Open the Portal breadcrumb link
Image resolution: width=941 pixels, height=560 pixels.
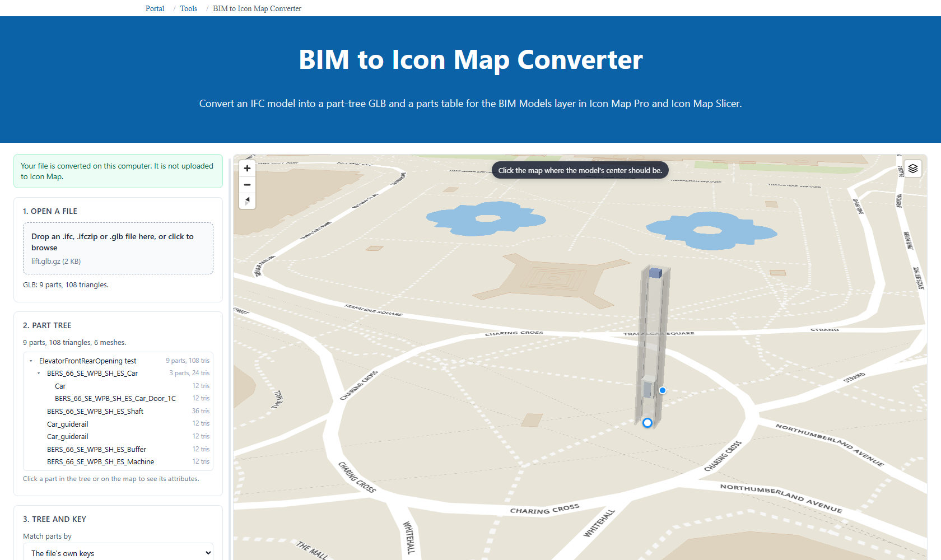tap(155, 8)
